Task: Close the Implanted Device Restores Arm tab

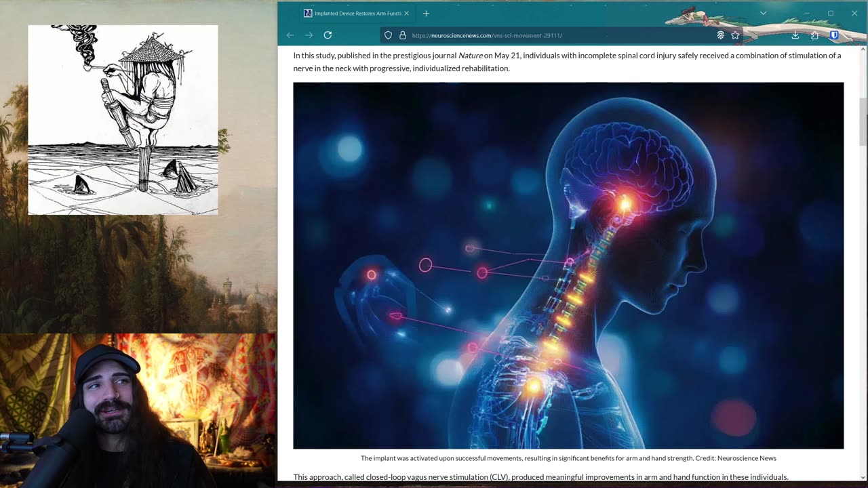Action: (406, 14)
